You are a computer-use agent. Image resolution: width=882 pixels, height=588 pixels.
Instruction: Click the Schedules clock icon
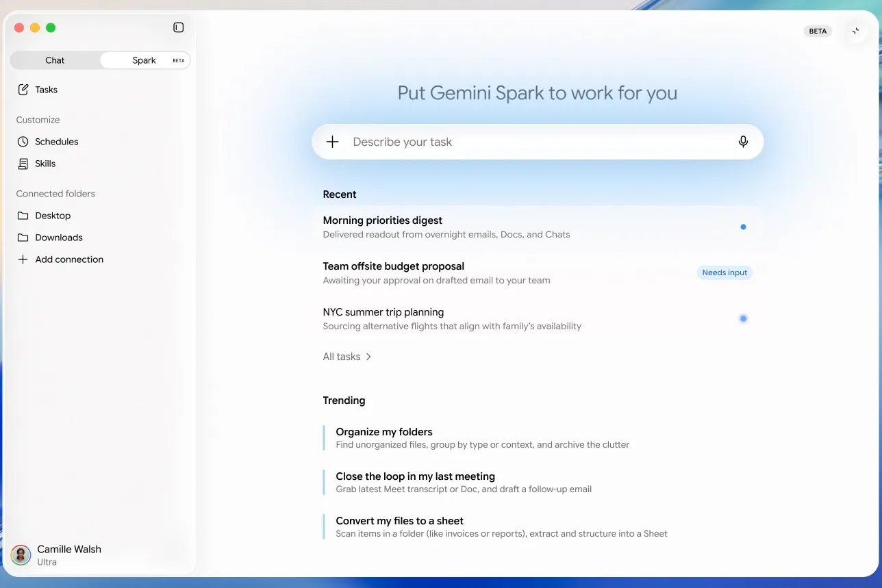pos(23,142)
